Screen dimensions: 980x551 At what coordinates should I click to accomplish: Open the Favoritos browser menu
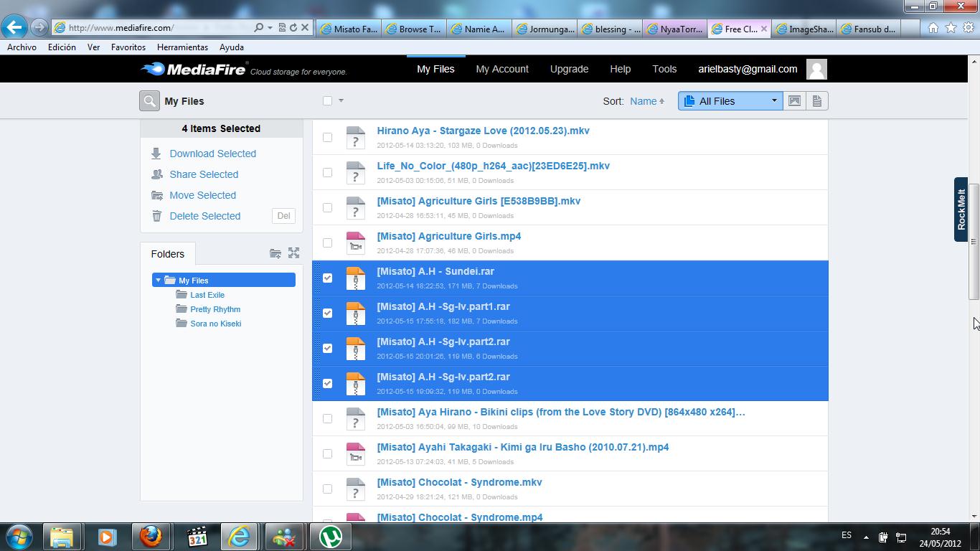coord(128,47)
